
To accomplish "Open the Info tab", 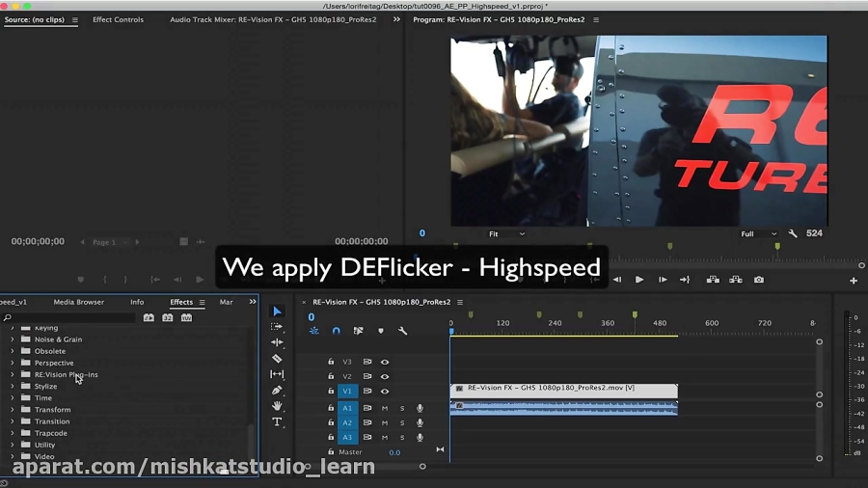I will tap(137, 302).
